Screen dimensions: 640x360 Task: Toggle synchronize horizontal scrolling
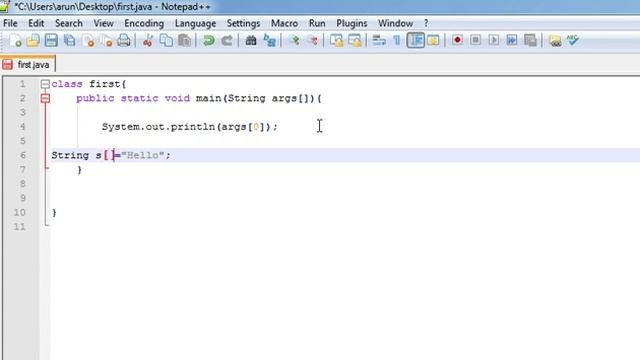point(355,40)
